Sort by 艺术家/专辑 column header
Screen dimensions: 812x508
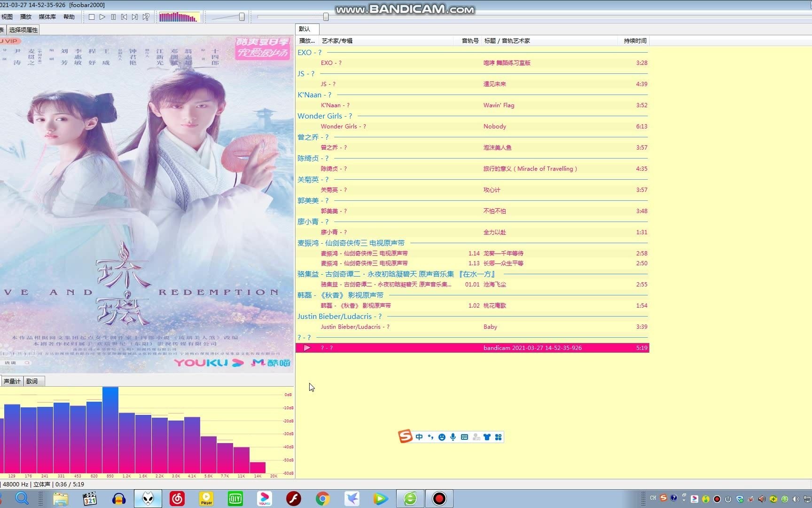[x=385, y=41]
